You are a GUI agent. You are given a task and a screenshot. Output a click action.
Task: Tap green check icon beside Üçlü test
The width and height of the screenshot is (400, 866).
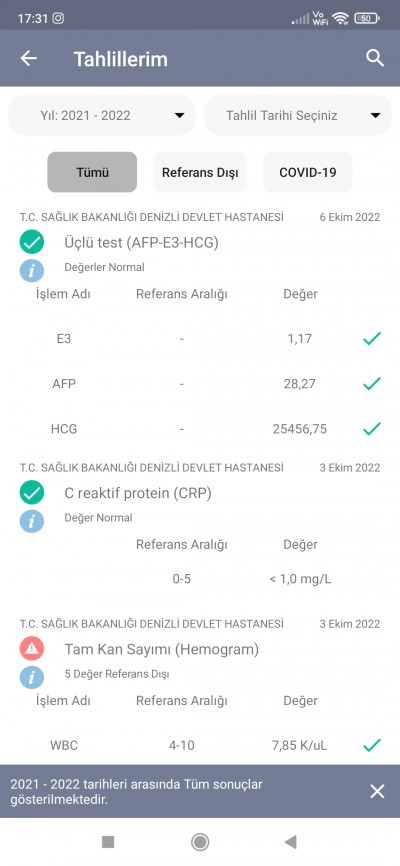pyautogui.click(x=31, y=242)
